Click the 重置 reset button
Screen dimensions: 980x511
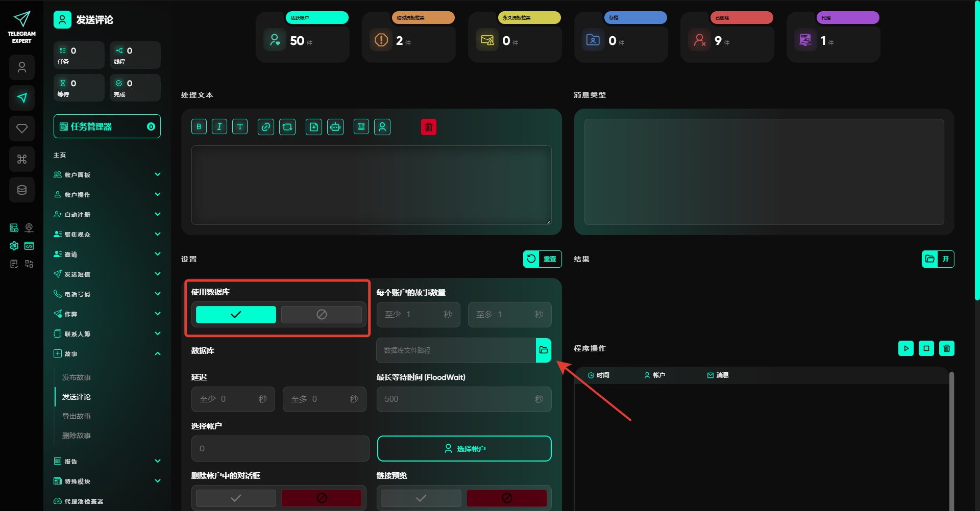pyautogui.click(x=542, y=259)
